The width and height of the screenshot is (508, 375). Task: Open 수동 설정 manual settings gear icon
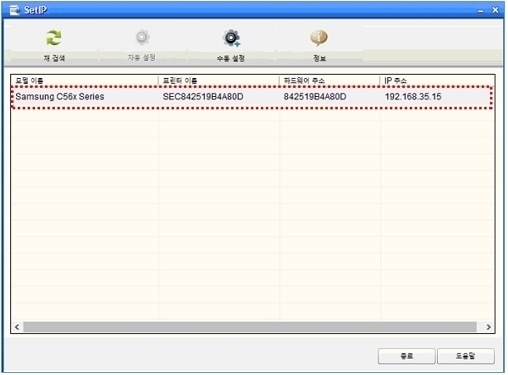[x=231, y=38]
